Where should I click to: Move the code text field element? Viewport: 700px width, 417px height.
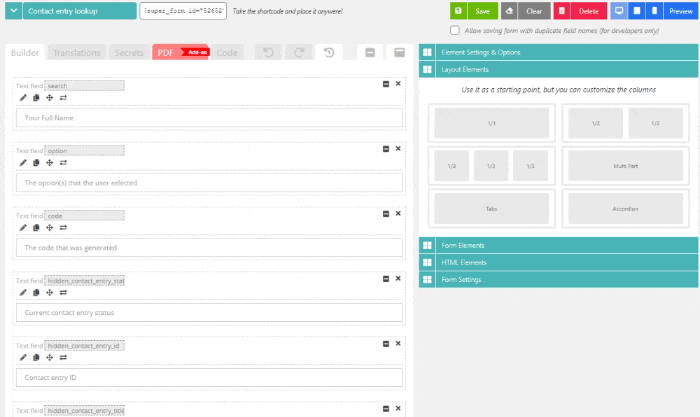(x=50, y=228)
